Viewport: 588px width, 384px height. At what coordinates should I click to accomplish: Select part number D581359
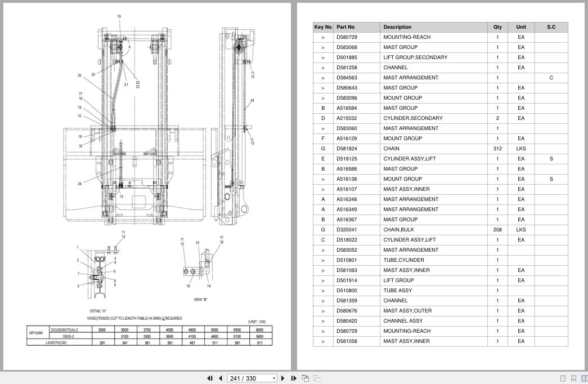coord(347,301)
